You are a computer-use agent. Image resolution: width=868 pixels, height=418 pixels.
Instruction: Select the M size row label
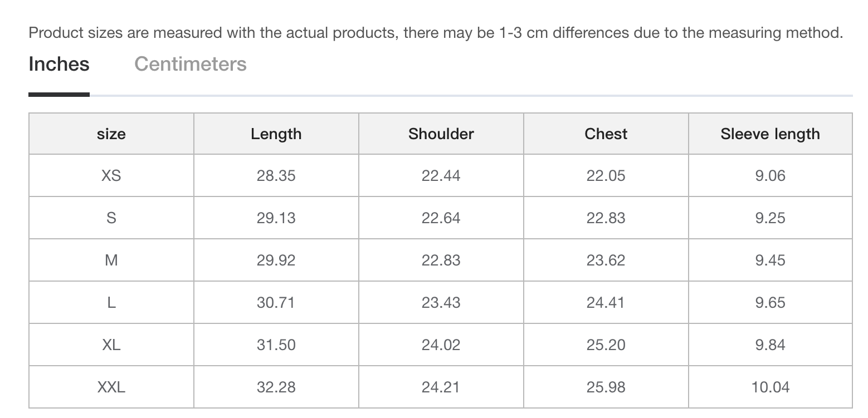pyautogui.click(x=111, y=260)
